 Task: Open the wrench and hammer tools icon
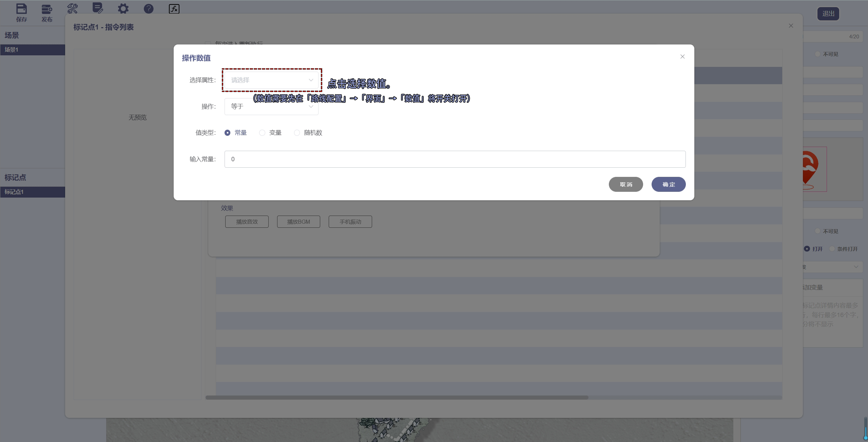coord(72,8)
